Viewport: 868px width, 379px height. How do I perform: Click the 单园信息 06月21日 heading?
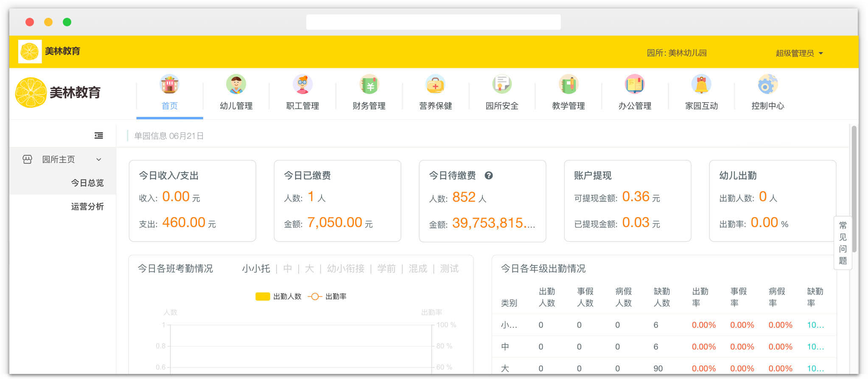click(169, 136)
